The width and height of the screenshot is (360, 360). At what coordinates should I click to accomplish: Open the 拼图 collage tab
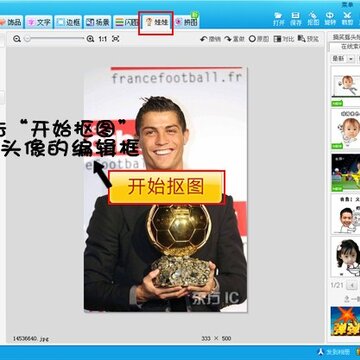[x=187, y=23]
